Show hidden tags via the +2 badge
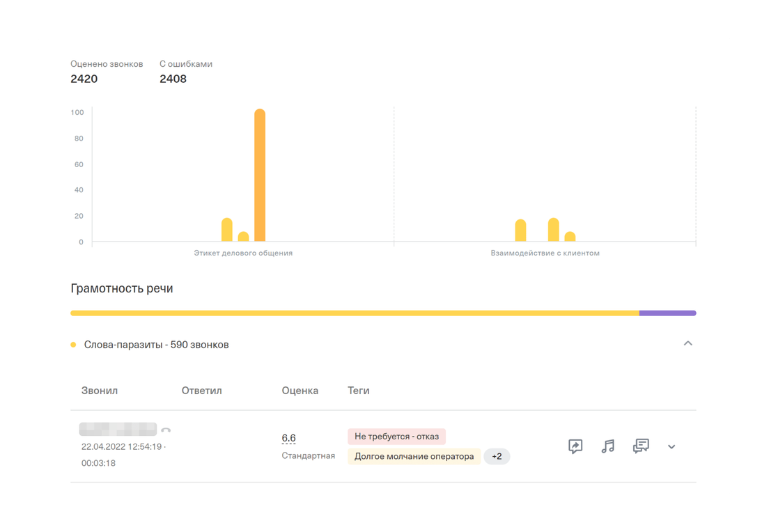This screenshot has height=532, width=769. coord(497,457)
